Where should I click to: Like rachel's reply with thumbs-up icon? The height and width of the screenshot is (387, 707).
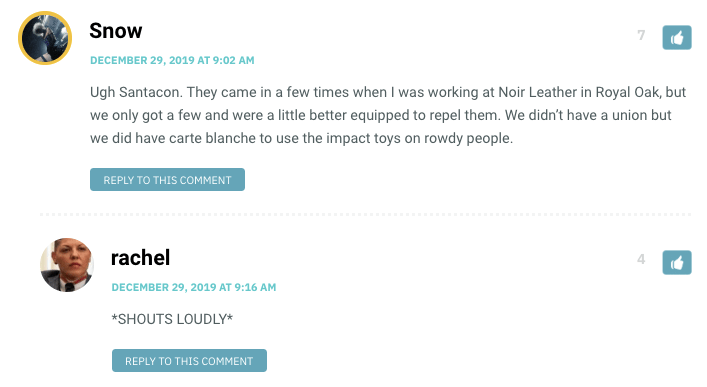pyautogui.click(x=676, y=263)
